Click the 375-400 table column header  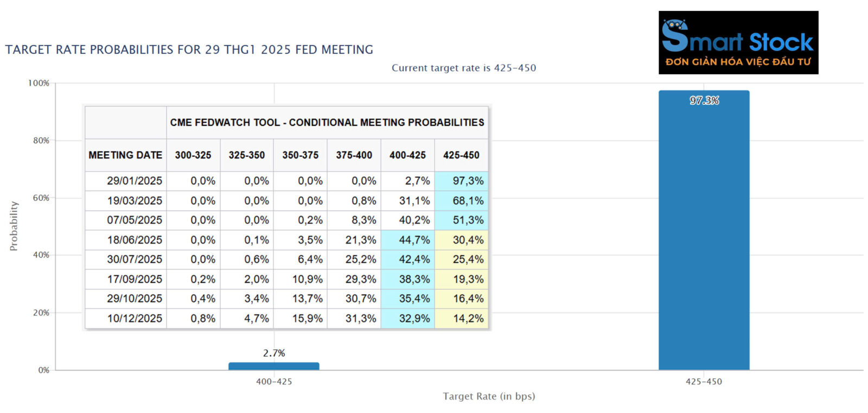pos(354,155)
